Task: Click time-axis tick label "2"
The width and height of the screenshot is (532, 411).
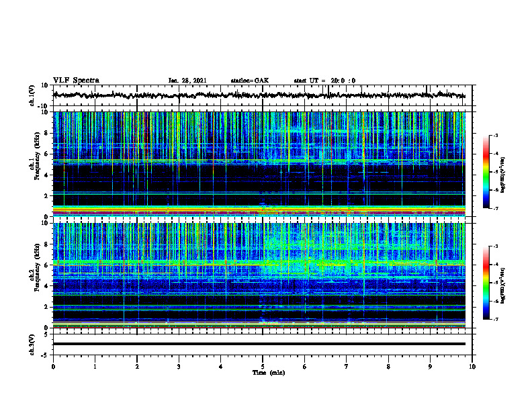Action: tap(137, 367)
